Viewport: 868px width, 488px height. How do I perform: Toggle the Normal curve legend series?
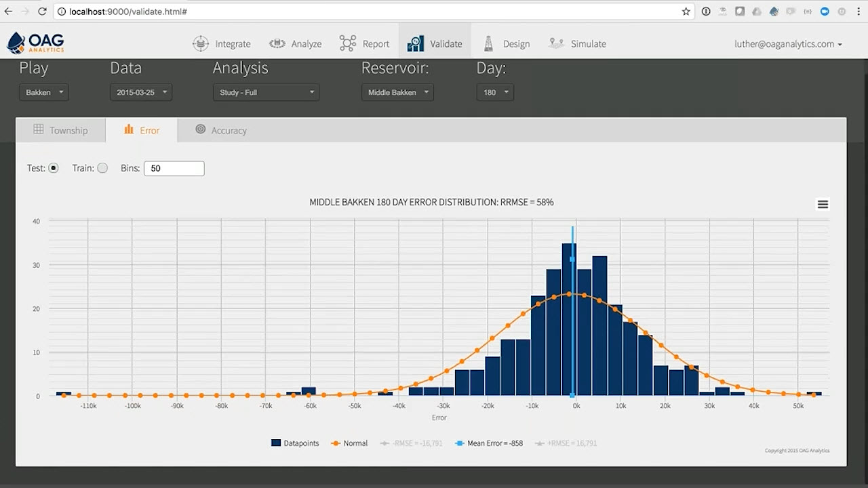[x=349, y=443]
